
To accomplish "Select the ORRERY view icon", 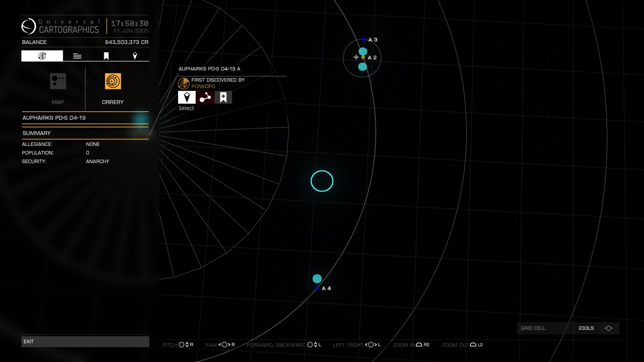I will [113, 81].
